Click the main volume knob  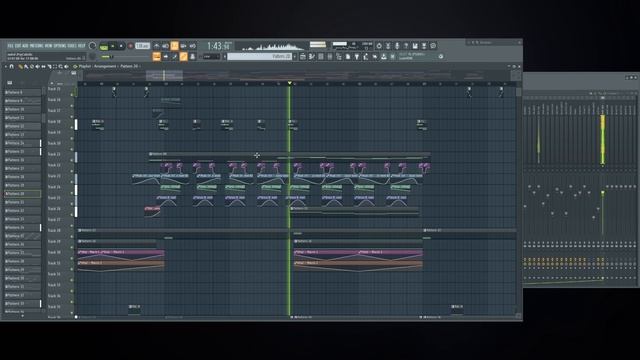[x=92, y=45]
